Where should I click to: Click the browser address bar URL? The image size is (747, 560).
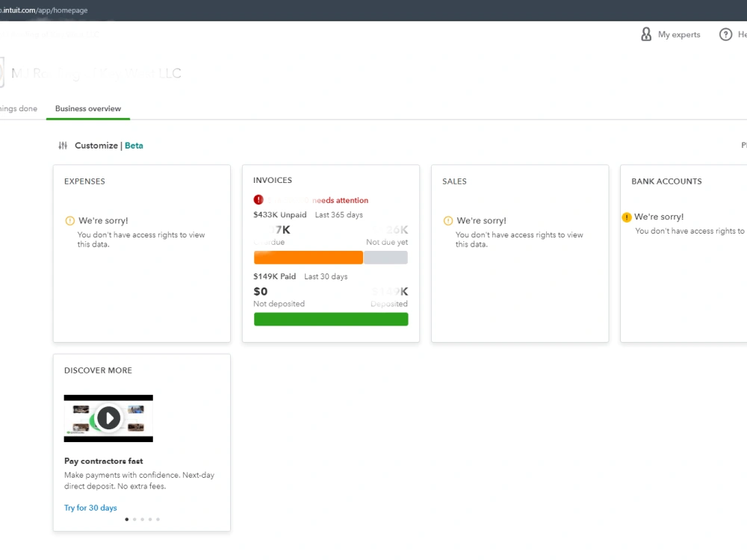pyautogui.click(x=44, y=10)
